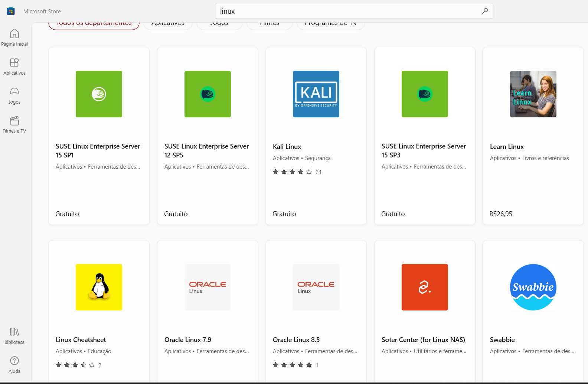Open Filmes e TV in sidebar
The image size is (588, 384).
click(x=14, y=124)
